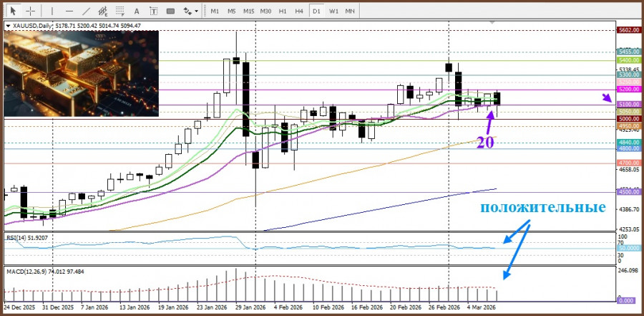This screenshot has width=644, height=316.
Task: Click the 4800.00 price label
Action: pyautogui.click(x=630, y=148)
